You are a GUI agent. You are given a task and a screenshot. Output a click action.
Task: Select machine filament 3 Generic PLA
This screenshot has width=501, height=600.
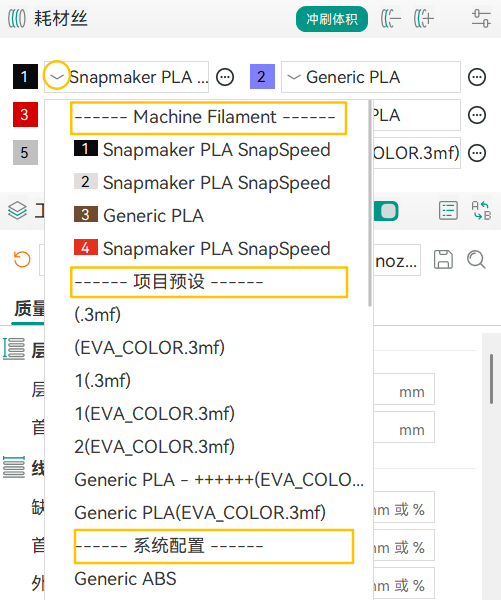click(207, 215)
